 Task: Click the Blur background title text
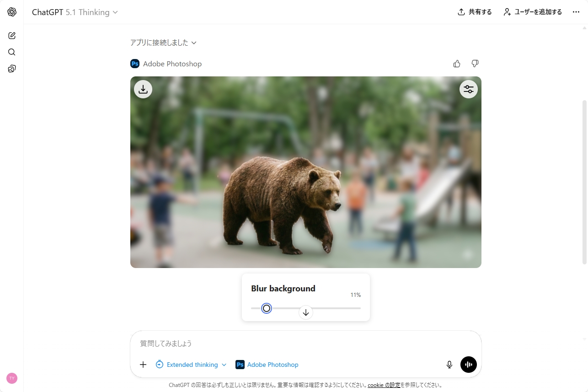283,289
